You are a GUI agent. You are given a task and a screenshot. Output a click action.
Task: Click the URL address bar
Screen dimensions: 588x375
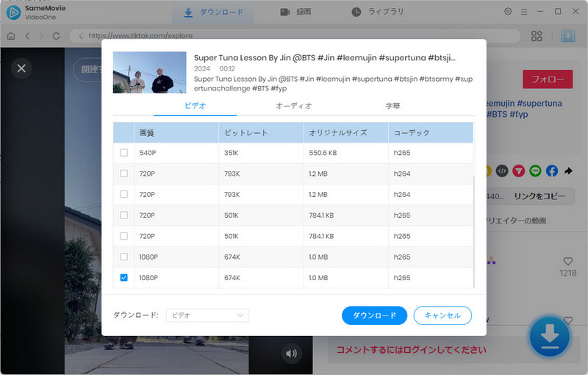295,36
